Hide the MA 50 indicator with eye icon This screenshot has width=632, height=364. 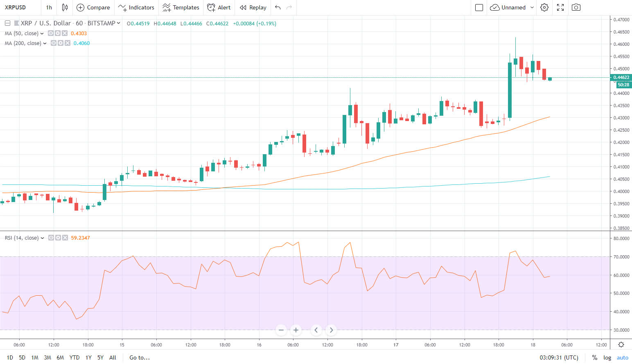pos(51,34)
